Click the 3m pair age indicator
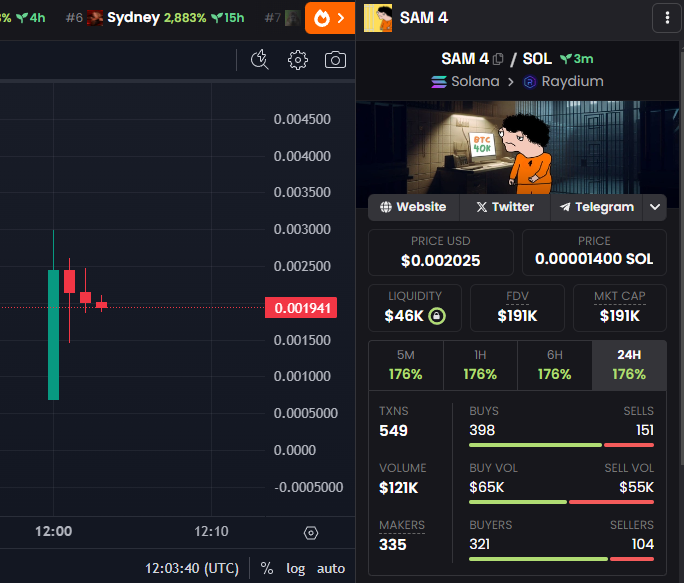The width and height of the screenshot is (684, 583). pyautogui.click(x=577, y=59)
